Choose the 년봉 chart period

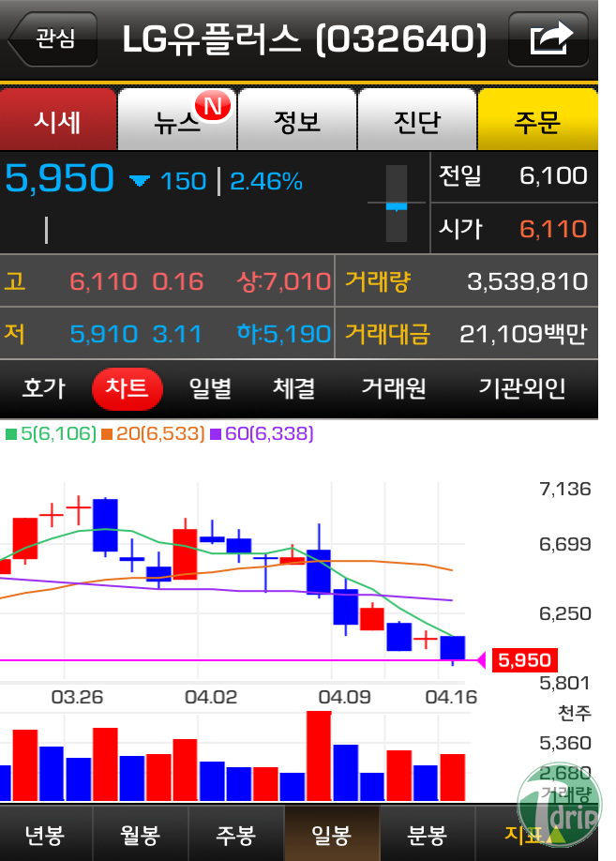46,834
